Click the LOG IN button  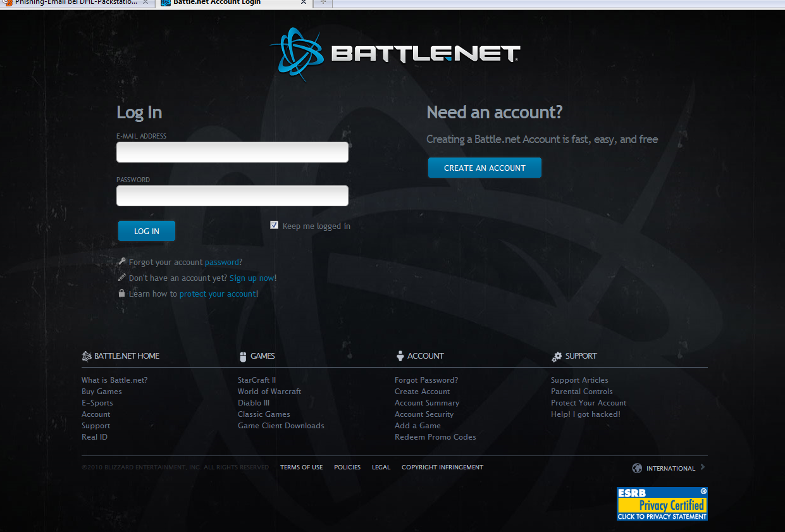click(x=147, y=231)
